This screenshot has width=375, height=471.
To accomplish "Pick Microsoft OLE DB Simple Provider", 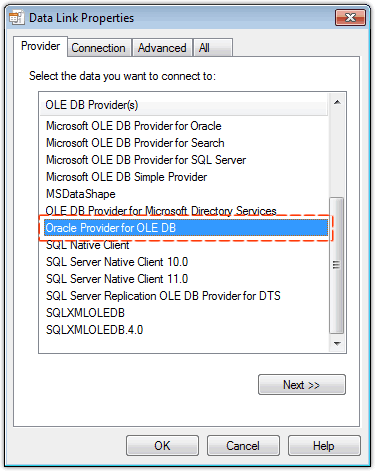I will (127, 177).
